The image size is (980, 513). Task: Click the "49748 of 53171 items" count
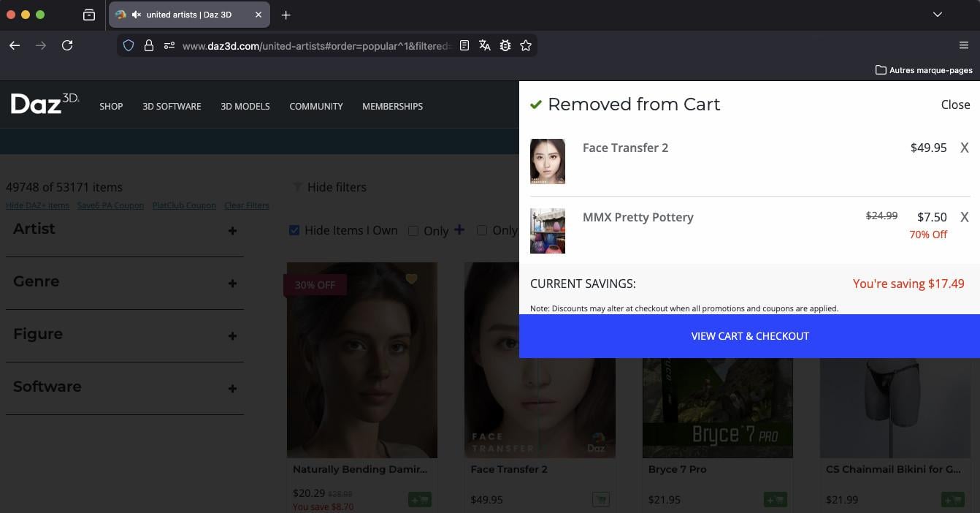pos(64,187)
